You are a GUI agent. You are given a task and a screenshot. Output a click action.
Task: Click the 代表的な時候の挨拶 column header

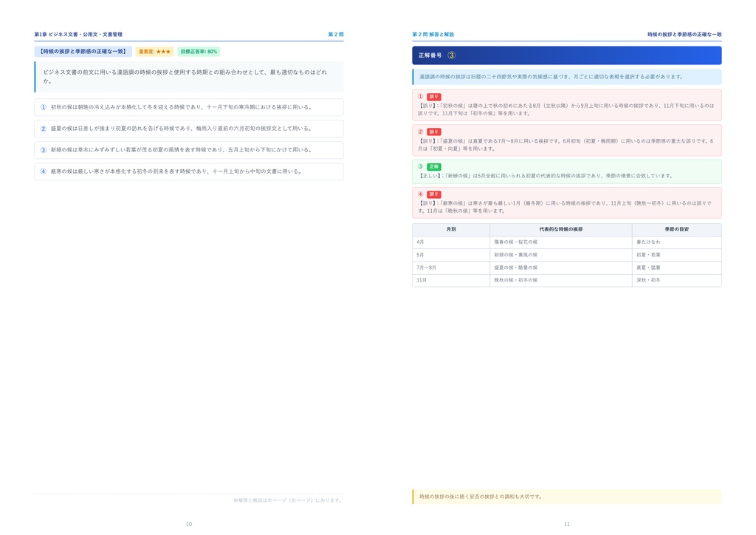[x=561, y=230]
